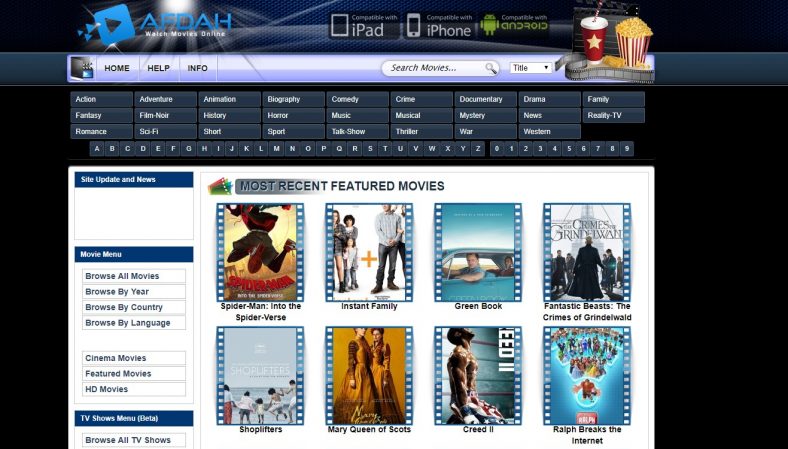Select the Action genre

pyautogui.click(x=102, y=99)
